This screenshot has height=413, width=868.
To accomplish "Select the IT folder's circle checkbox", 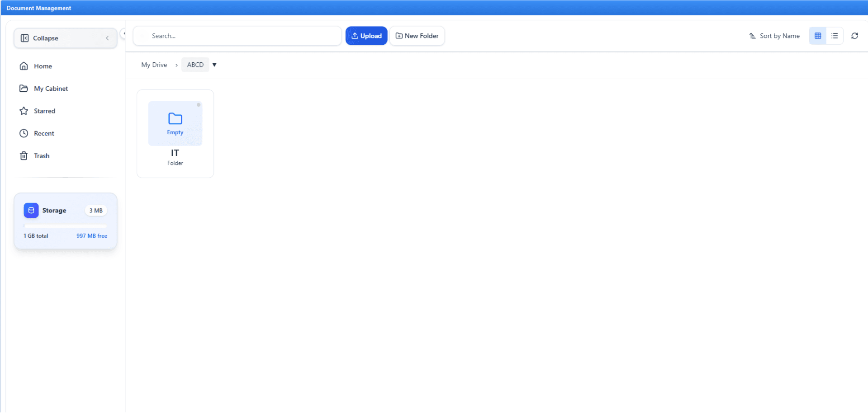I will [x=198, y=105].
